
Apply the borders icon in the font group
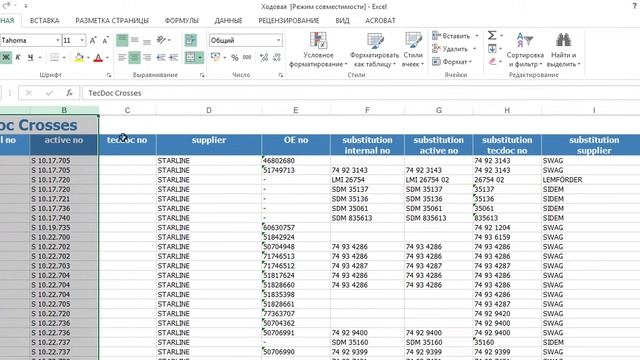[54, 58]
